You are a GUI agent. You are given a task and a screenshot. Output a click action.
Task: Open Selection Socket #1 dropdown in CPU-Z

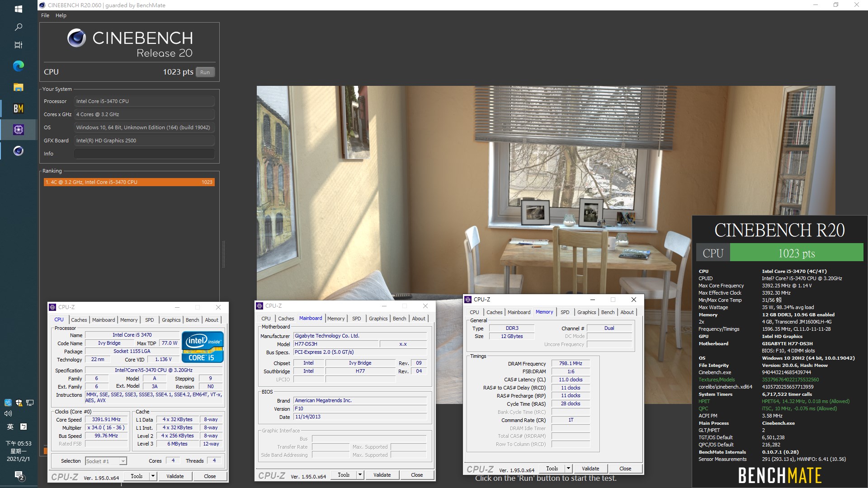point(106,461)
